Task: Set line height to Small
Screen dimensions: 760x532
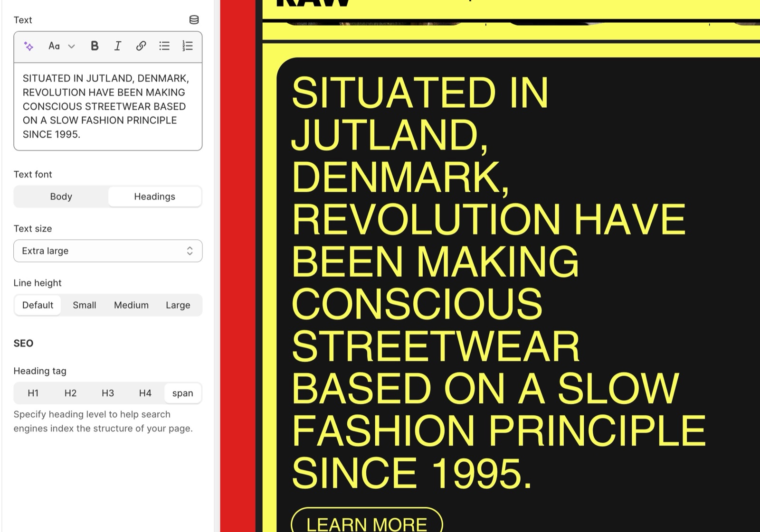Action: [85, 305]
